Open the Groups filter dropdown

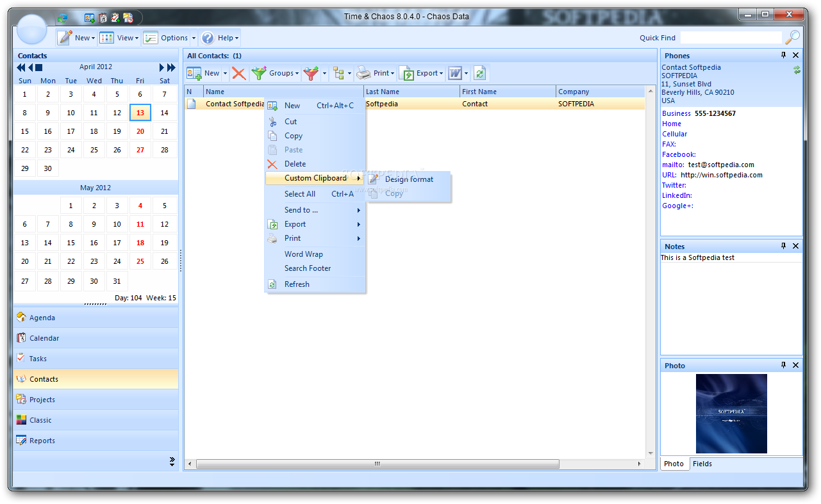(x=276, y=73)
